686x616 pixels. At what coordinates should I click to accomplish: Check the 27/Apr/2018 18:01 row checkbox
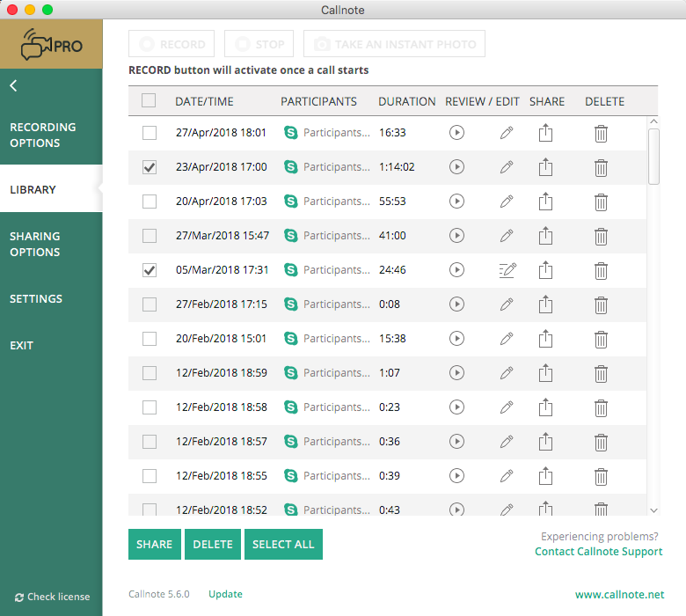[150, 133]
